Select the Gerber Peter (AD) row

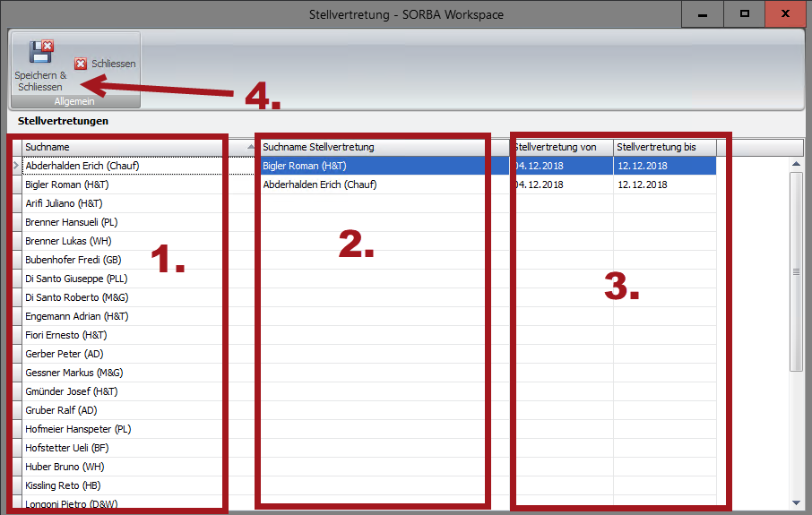(64, 354)
